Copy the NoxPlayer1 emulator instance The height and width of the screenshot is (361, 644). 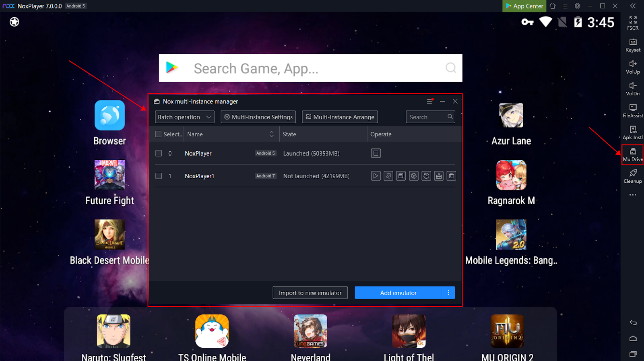tap(401, 176)
